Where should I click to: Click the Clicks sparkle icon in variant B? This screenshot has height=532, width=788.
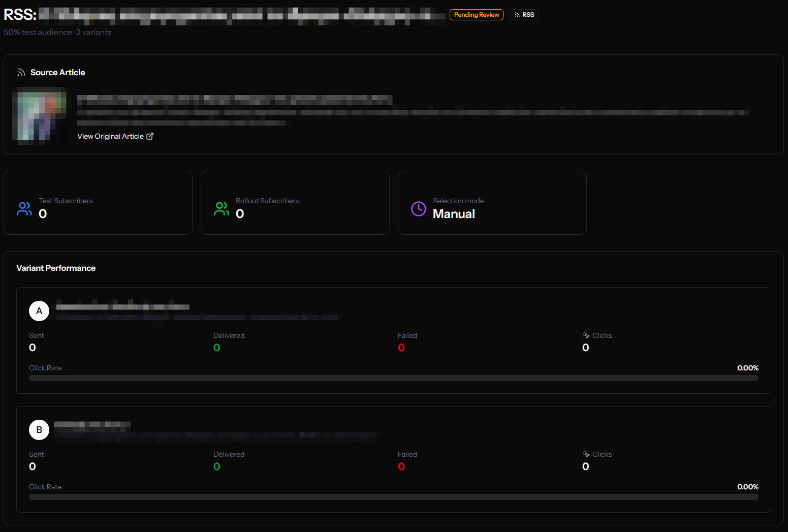point(586,454)
